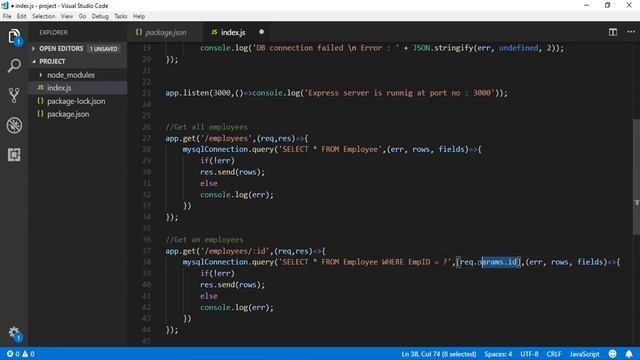Change language mode via JavaScript
The image size is (640, 360).
tap(584, 354)
